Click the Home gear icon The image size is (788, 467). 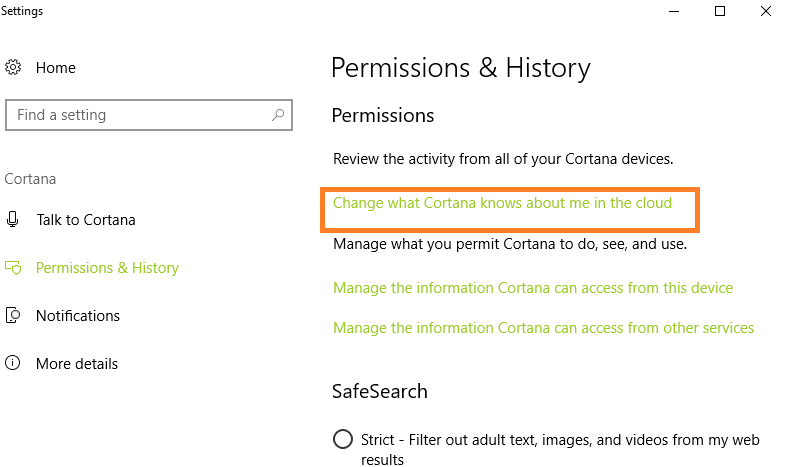[x=13, y=67]
